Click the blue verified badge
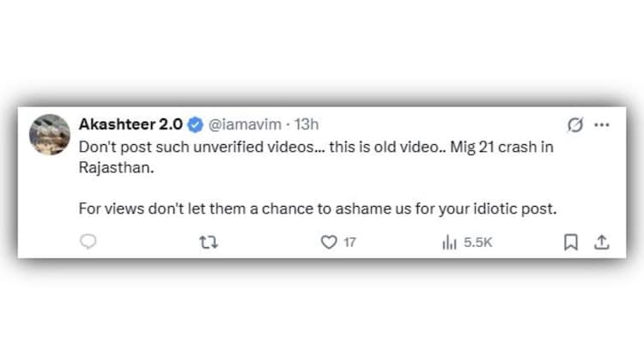Image resolution: width=644 pixels, height=362 pixels. [x=195, y=124]
